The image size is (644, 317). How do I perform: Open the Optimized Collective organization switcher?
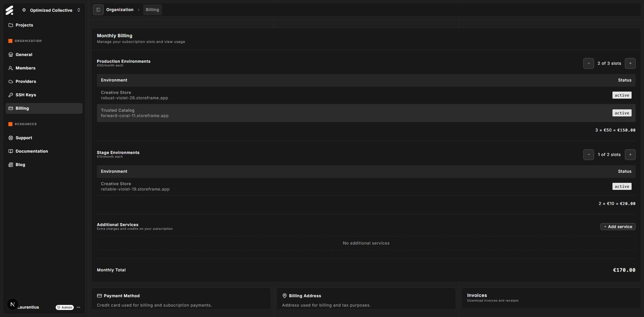pyautogui.click(x=51, y=10)
